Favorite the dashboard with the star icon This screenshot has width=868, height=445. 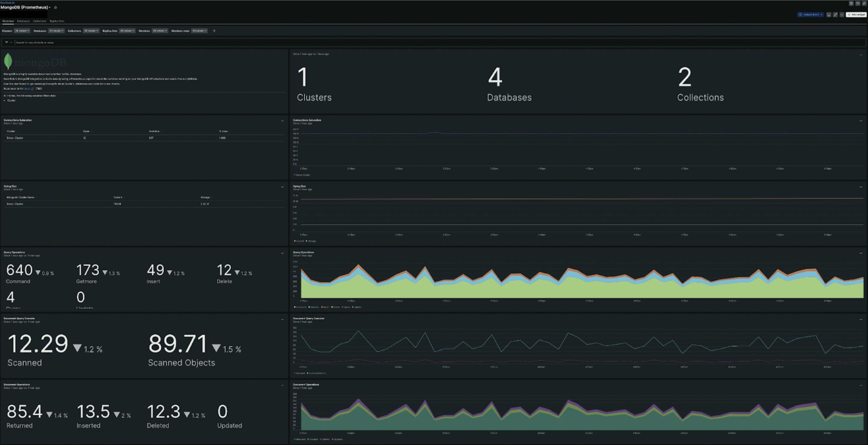(x=55, y=7)
